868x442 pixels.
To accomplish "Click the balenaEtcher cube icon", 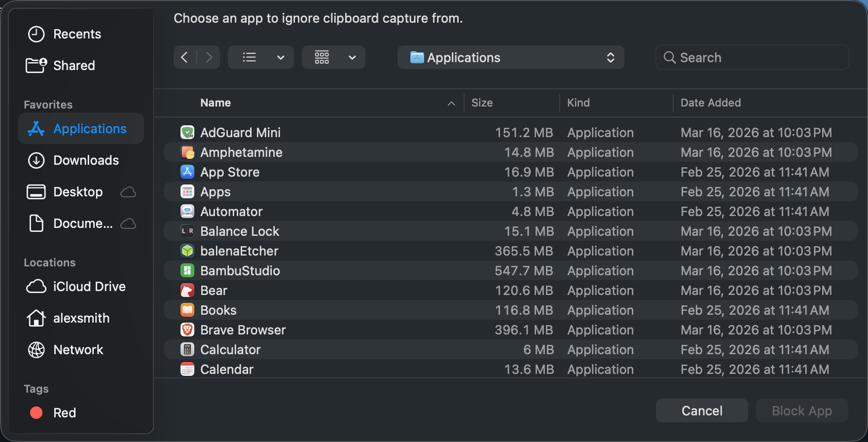I will pyautogui.click(x=187, y=251).
